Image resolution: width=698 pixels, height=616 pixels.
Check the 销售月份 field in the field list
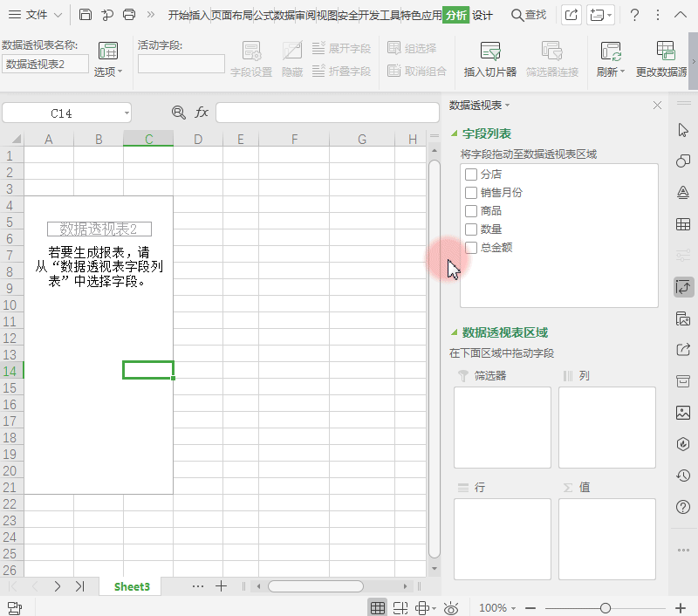click(473, 192)
